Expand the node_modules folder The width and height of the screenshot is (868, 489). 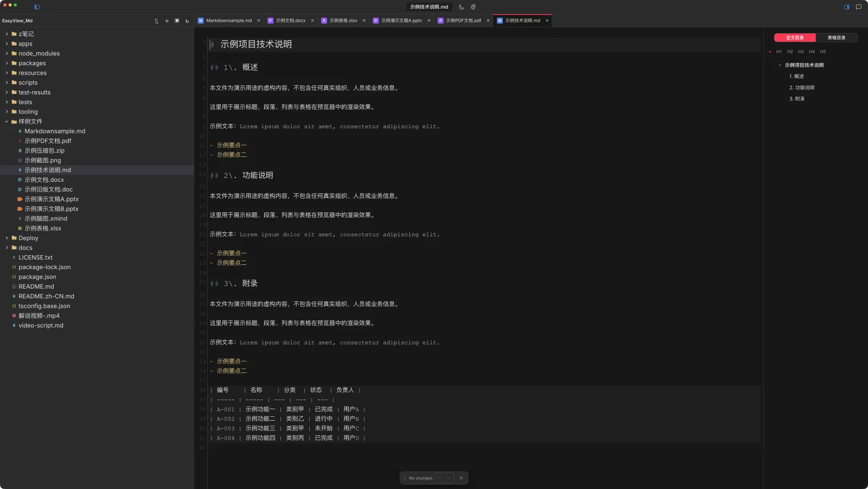[x=7, y=54]
